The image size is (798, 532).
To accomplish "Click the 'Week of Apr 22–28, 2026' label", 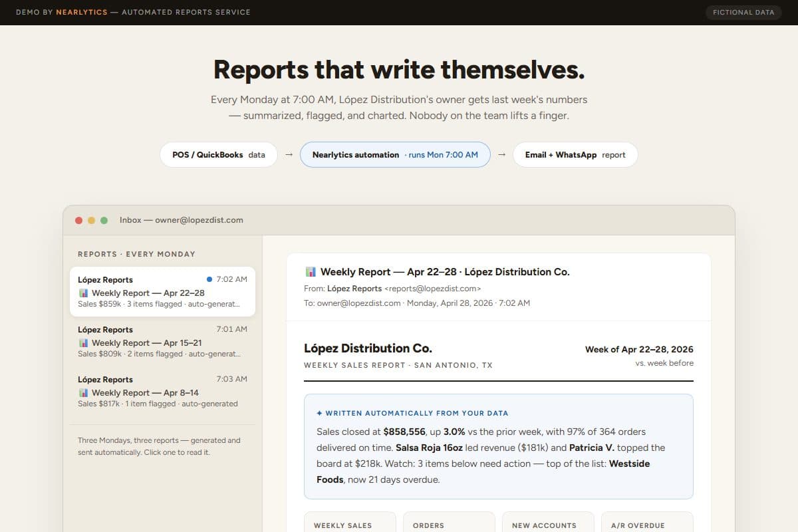I will pyautogui.click(x=639, y=349).
